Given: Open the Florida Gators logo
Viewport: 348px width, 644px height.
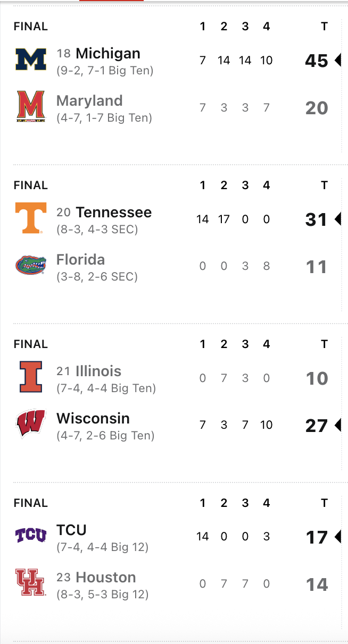Looking at the screenshot, I should (31, 265).
